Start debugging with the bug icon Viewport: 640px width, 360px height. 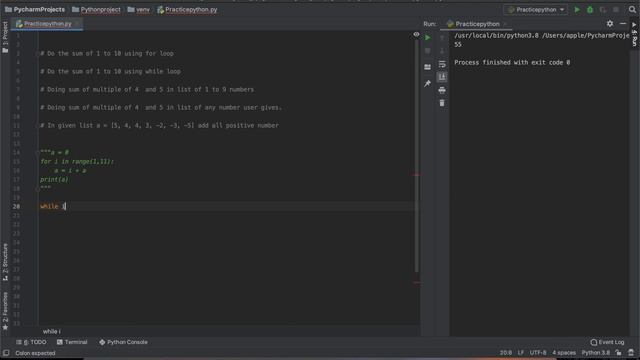coord(590,9)
